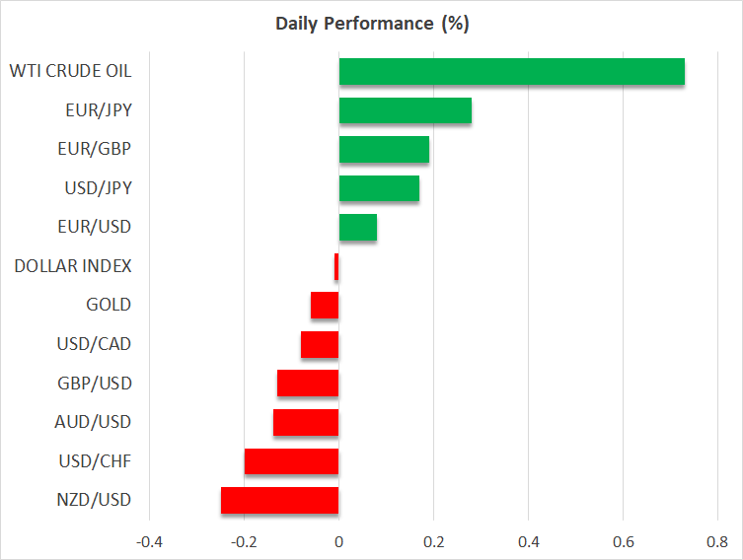This screenshot has height=560, width=743.
Task: Click the NZD/USD category label
Action: (93, 500)
